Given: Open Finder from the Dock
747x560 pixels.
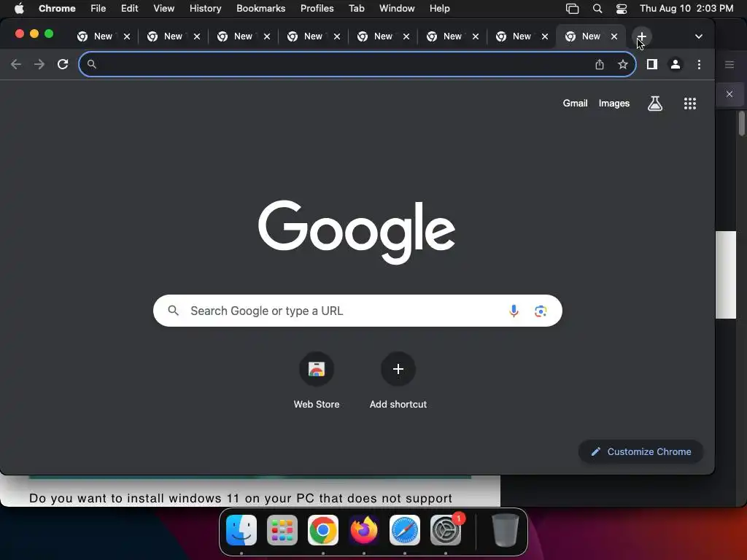Looking at the screenshot, I should coord(241,530).
